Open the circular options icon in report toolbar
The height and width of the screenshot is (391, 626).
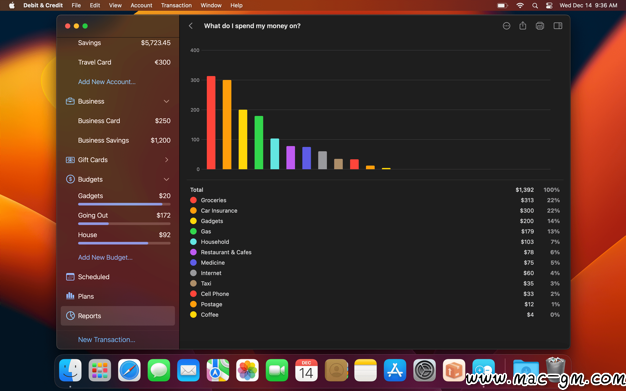pos(506,26)
